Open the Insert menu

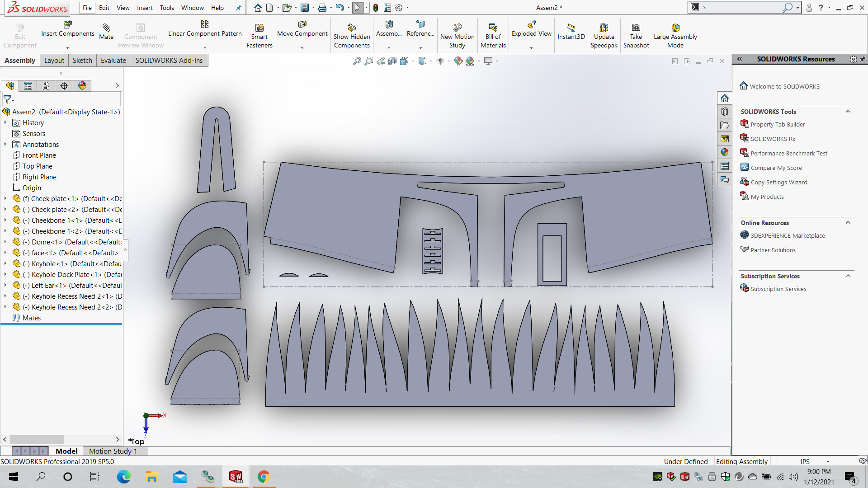[145, 8]
